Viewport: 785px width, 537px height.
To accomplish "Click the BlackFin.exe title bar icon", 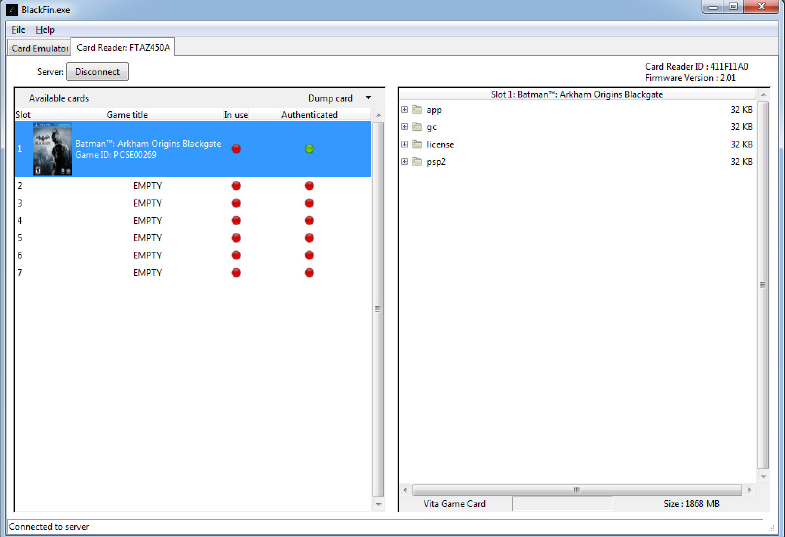I will 12,10.
